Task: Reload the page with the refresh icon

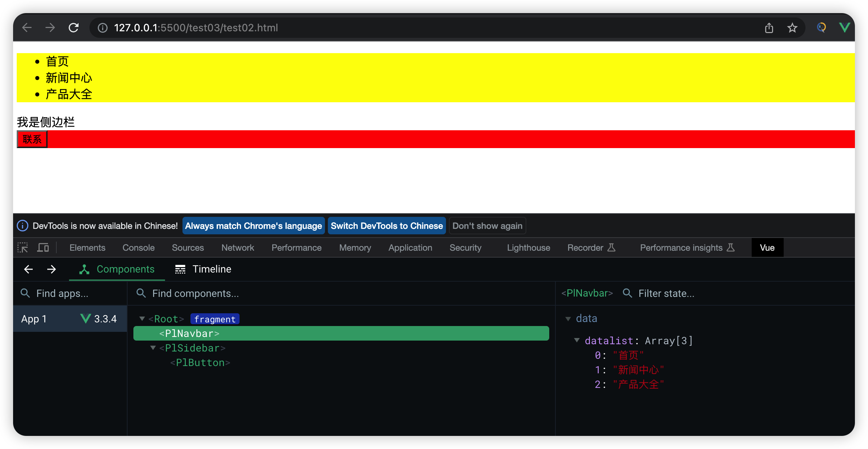Action: pyautogui.click(x=74, y=28)
